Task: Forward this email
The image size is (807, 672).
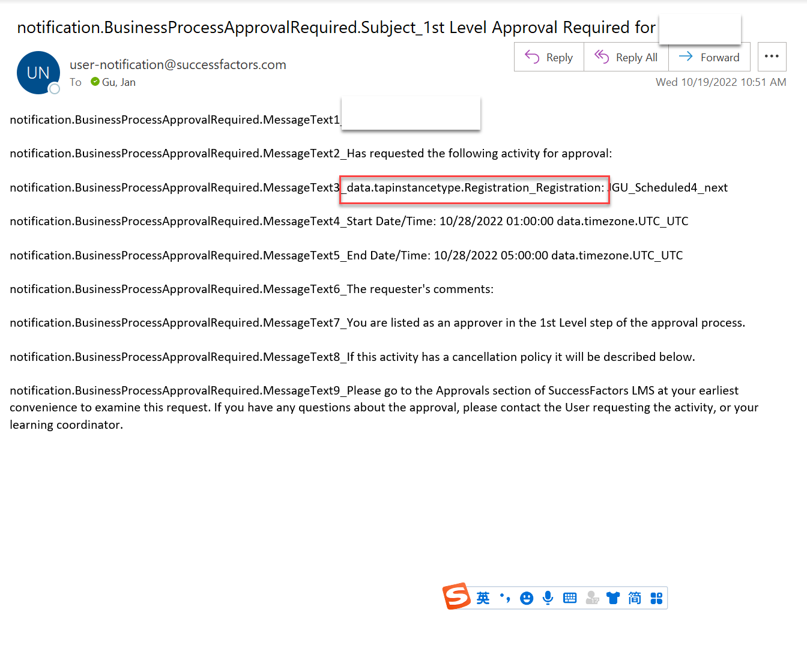Action: 709,57
